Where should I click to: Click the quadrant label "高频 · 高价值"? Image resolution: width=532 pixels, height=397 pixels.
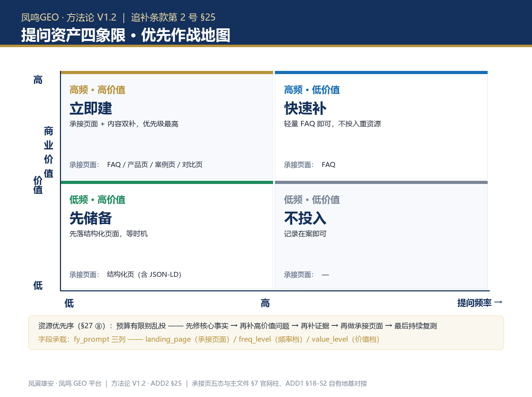[x=98, y=90]
